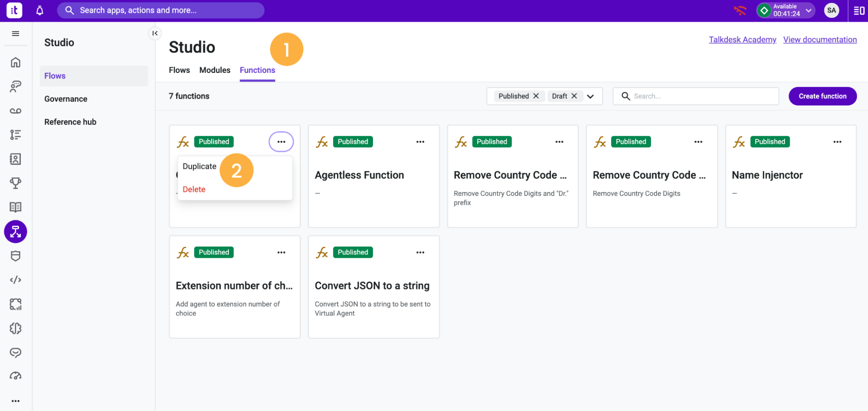Screen dimensions: 868x411
Task: Select Reference hub in Studio menu
Action: pyautogui.click(x=70, y=122)
